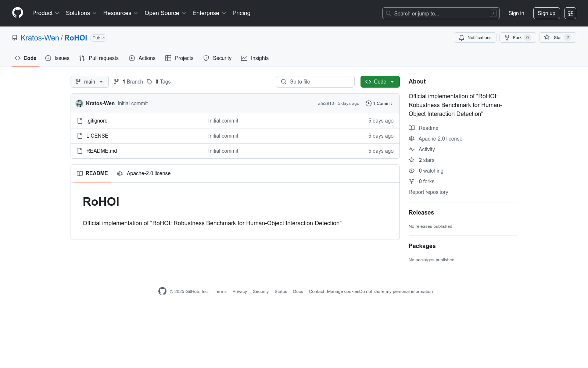Open the Kratos-Wen owner link
The image size is (588, 368).
[40, 38]
